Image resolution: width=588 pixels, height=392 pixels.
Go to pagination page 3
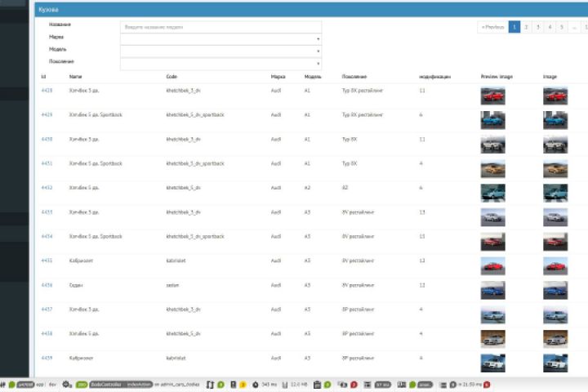[x=537, y=27]
